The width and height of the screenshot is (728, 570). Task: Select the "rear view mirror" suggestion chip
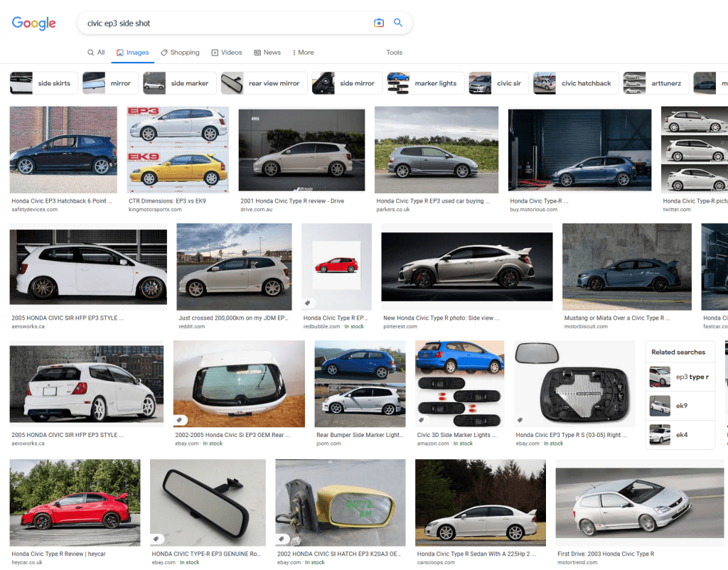click(x=264, y=83)
